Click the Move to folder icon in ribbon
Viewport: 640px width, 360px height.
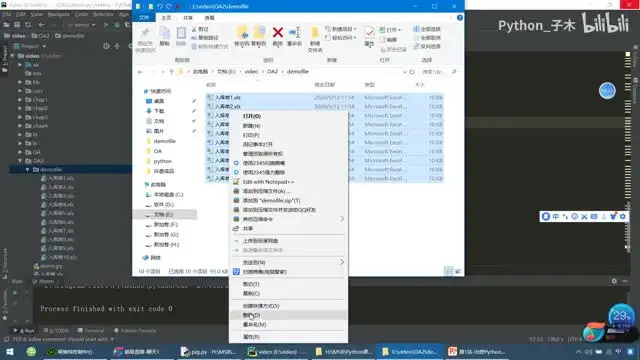[x=242, y=33]
